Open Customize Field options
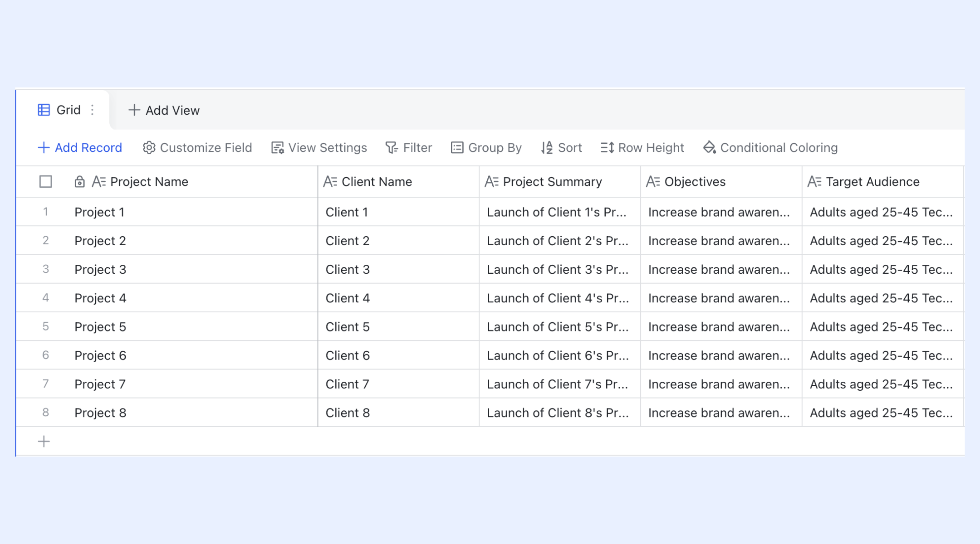 197,148
